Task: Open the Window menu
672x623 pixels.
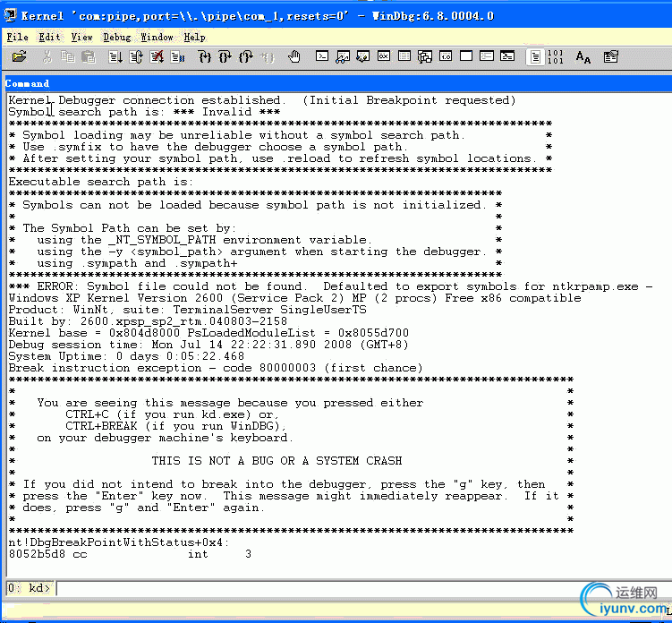Action: [x=157, y=38]
